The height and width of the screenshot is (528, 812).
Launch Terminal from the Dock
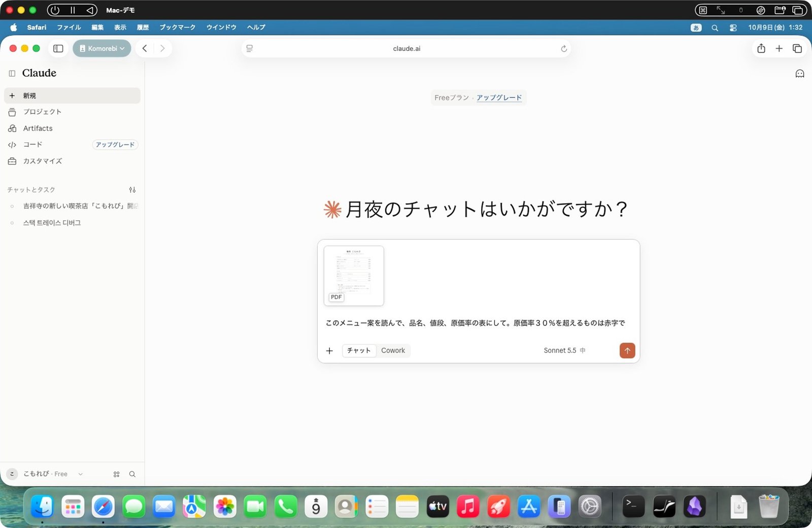pos(633,507)
